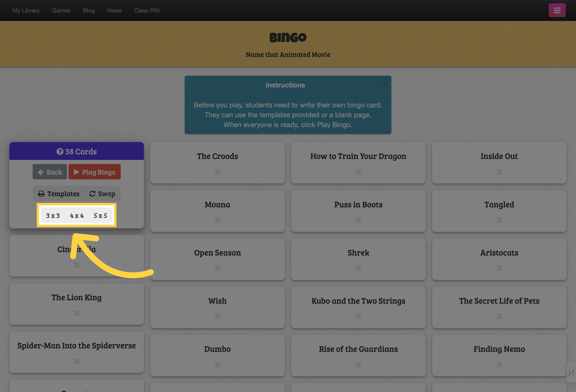Click the Back button
The height and width of the screenshot is (392, 576).
(x=49, y=172)
